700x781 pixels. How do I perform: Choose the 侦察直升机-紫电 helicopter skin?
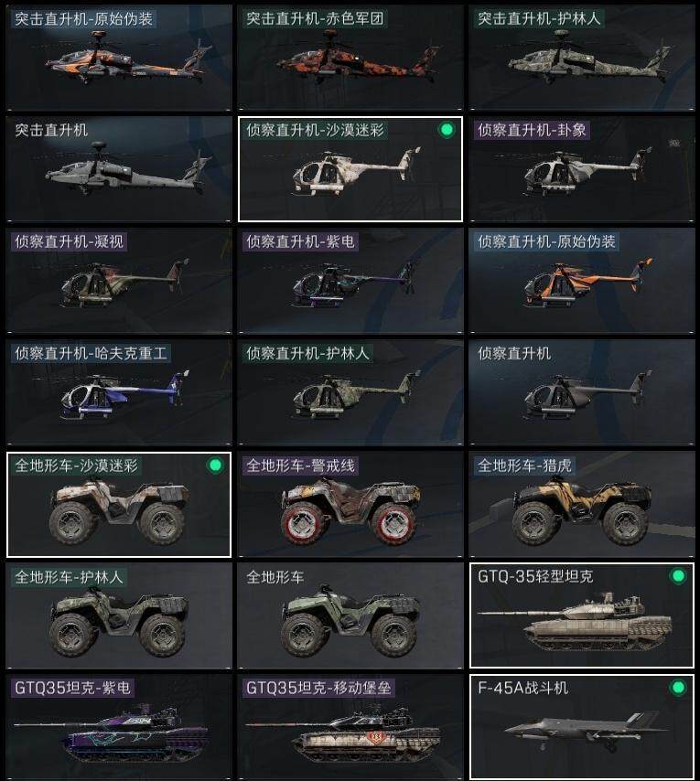coord(350,281)
